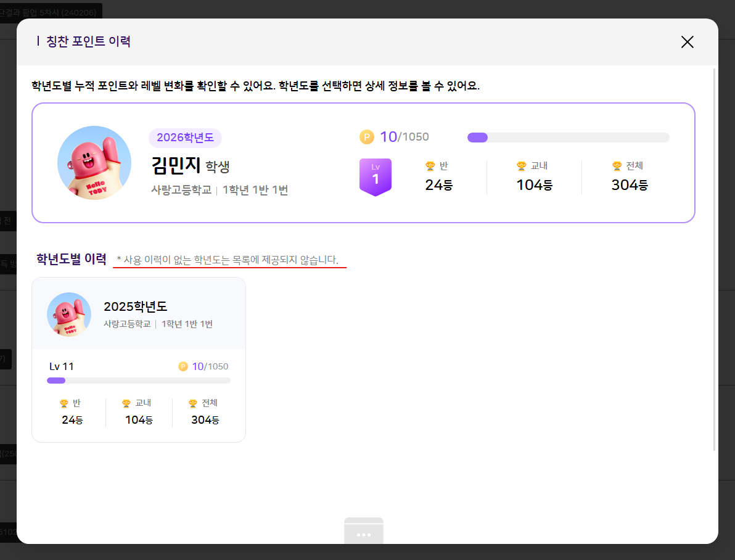Click the 2025학년도 card avatar thumbnail
735x560 pixels.
tap(69, 315)
